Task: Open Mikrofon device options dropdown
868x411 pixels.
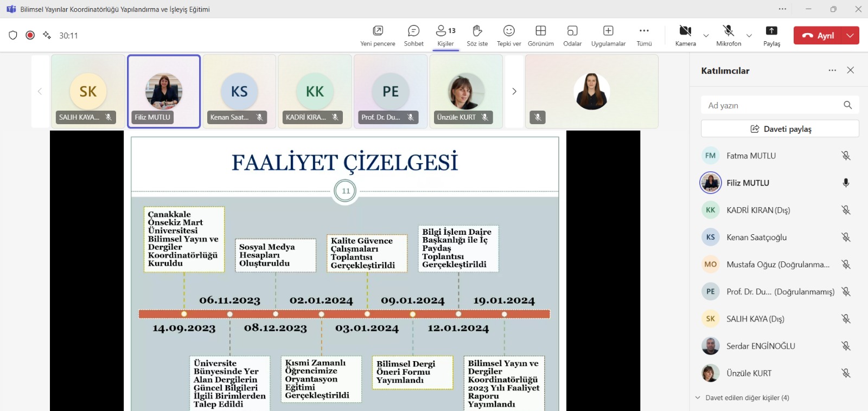Action: (x=749, y=36)
